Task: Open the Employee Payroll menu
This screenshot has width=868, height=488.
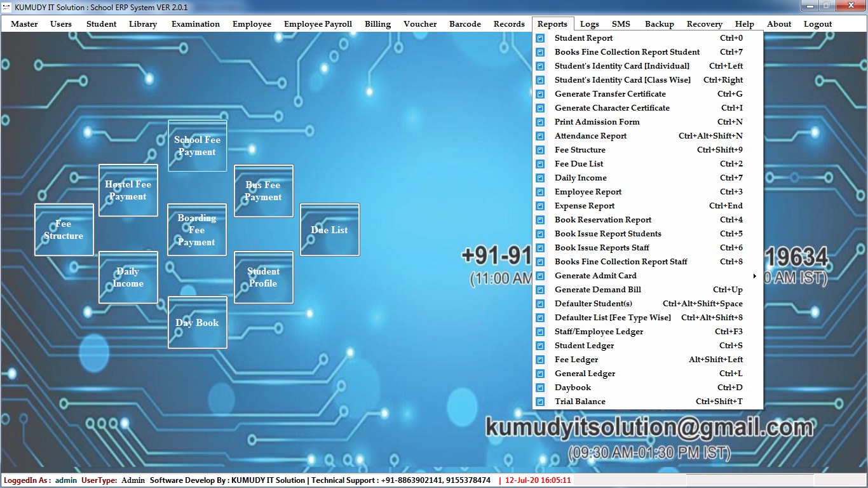Action: (318, 24)
